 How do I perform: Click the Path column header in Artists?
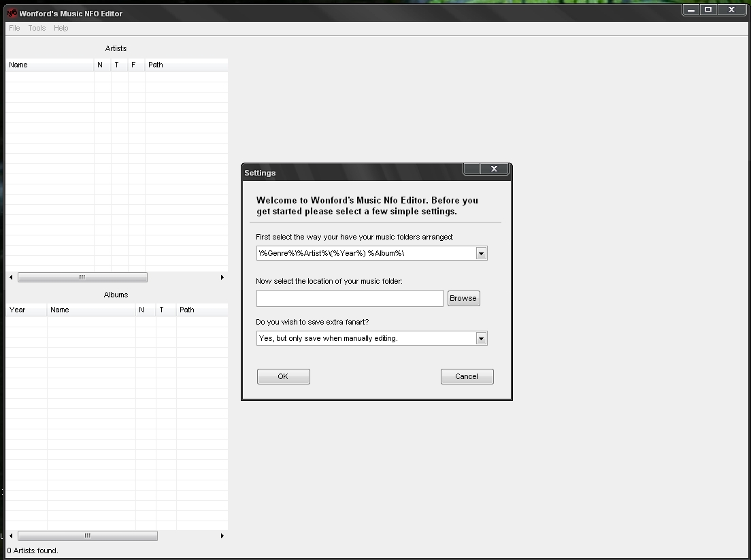pos(186,65)
